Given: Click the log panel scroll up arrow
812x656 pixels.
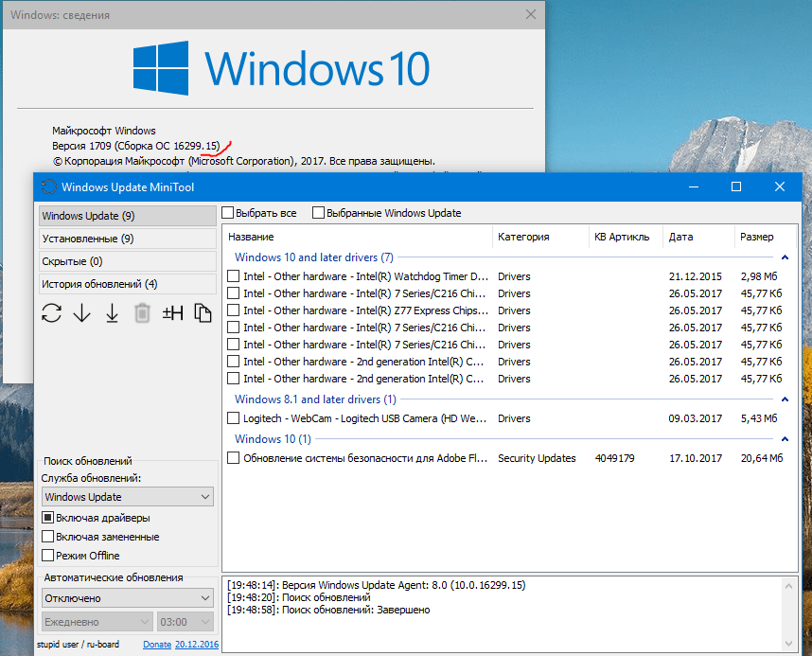Looking at the screenshot, I should tap(788, 586).
